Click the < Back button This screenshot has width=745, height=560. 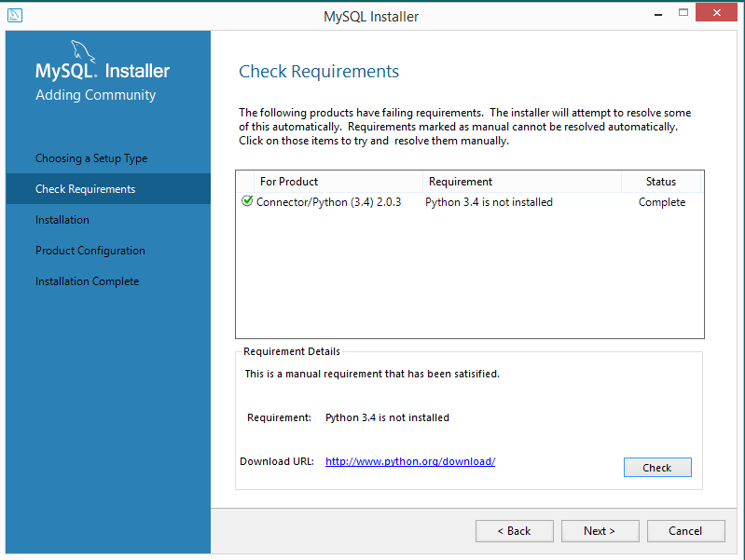514,531
